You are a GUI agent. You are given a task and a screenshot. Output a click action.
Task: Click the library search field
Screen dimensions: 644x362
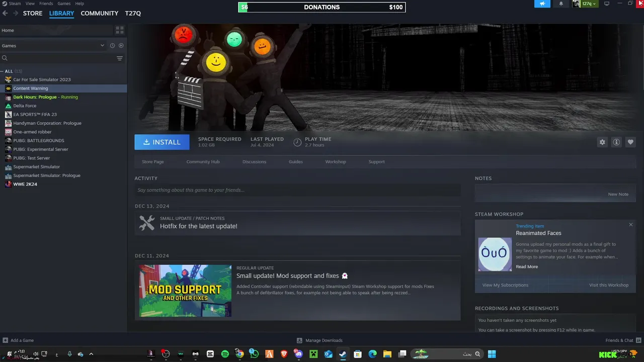tap(58, 58)
